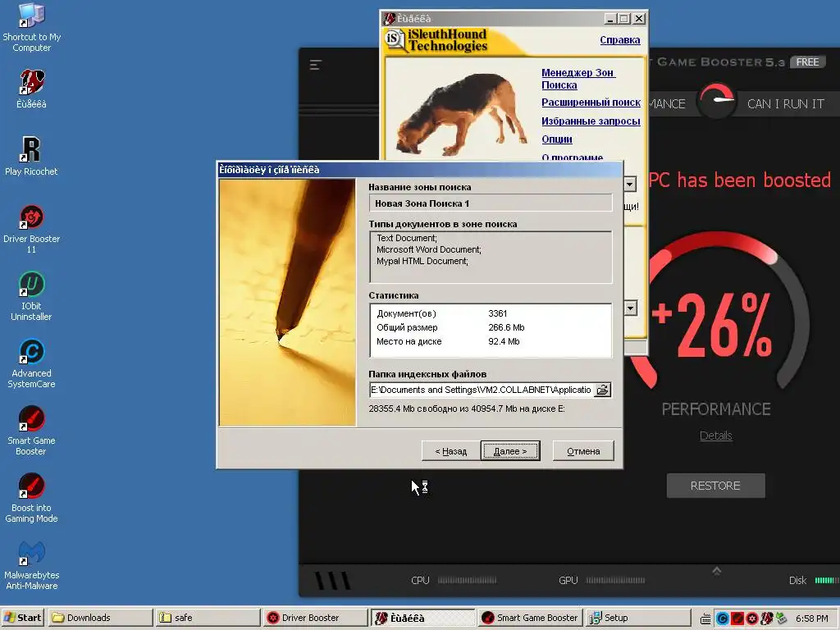This screenshot has height=630, width=840.
Task: Select Mypal HTML Document; entry
Action: [422, 262]
